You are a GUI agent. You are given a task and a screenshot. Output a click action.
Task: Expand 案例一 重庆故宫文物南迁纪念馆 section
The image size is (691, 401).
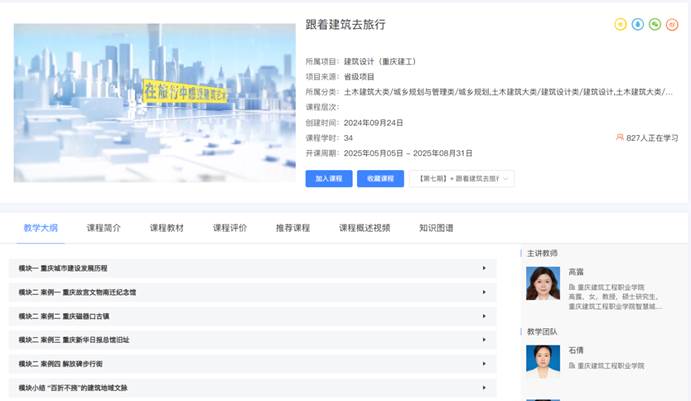(484, 292)
